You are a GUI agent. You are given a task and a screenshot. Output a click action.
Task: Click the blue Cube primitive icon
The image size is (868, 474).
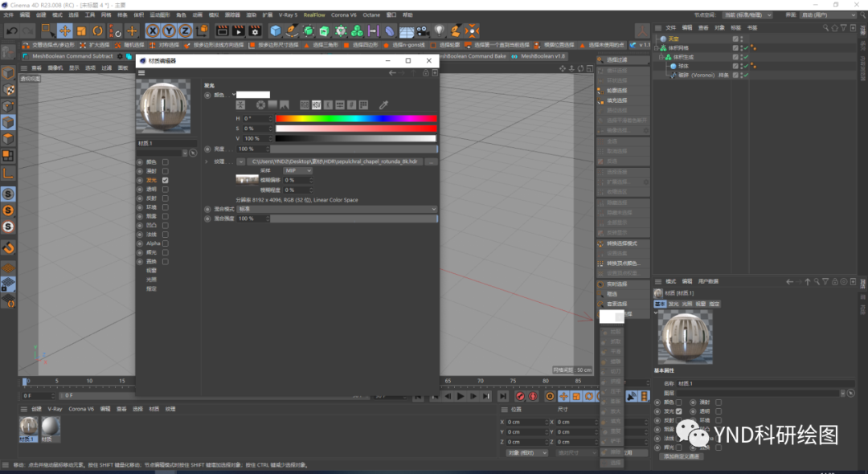(x=275, y=31)
